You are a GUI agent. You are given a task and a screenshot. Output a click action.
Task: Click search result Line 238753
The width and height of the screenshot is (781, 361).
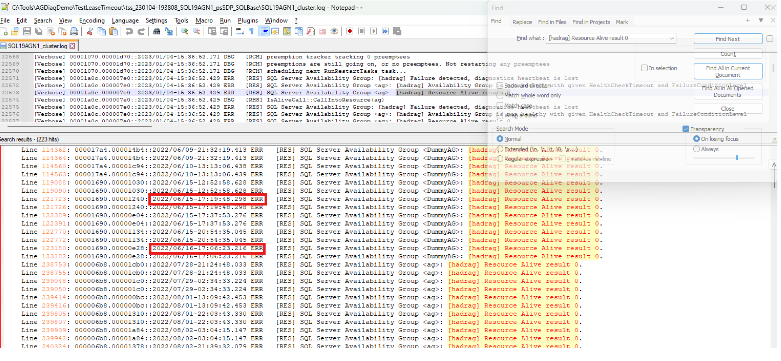pyautogui.click(x=301, y=264)
